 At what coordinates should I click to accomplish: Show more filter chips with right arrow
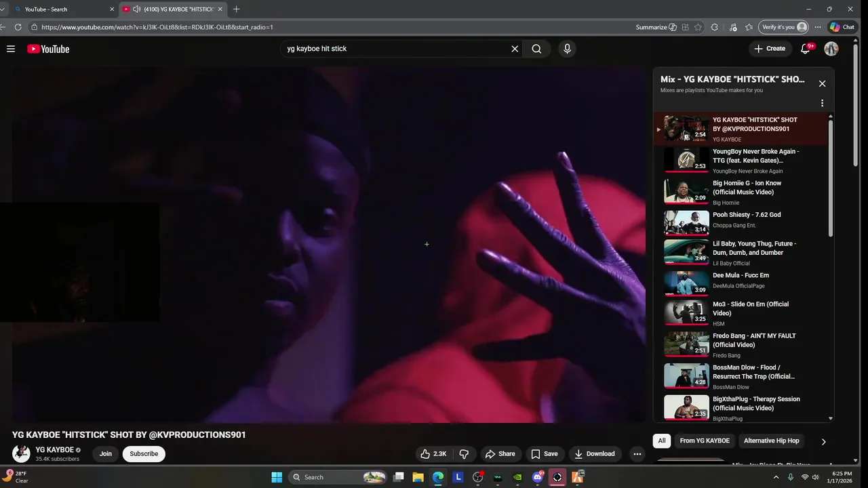(x=824, y=442)
